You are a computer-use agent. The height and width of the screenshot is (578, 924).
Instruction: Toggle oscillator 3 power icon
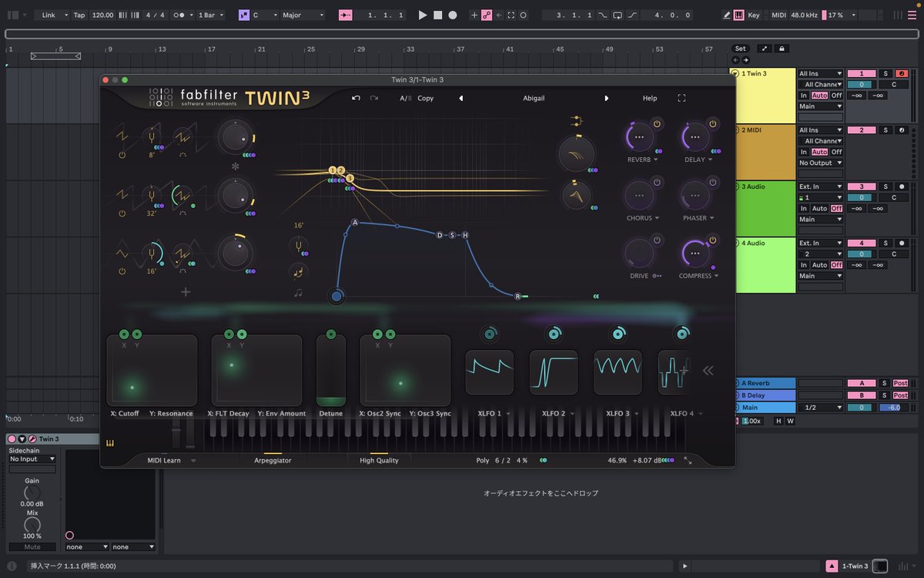coord(122,271)
